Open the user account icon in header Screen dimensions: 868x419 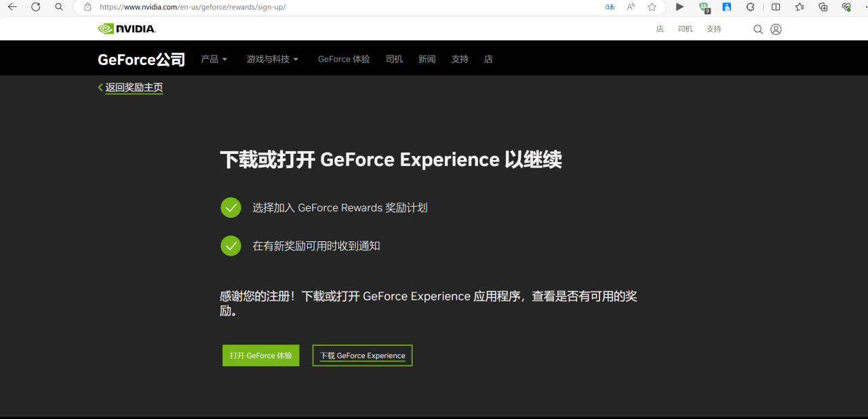point(776,29)
